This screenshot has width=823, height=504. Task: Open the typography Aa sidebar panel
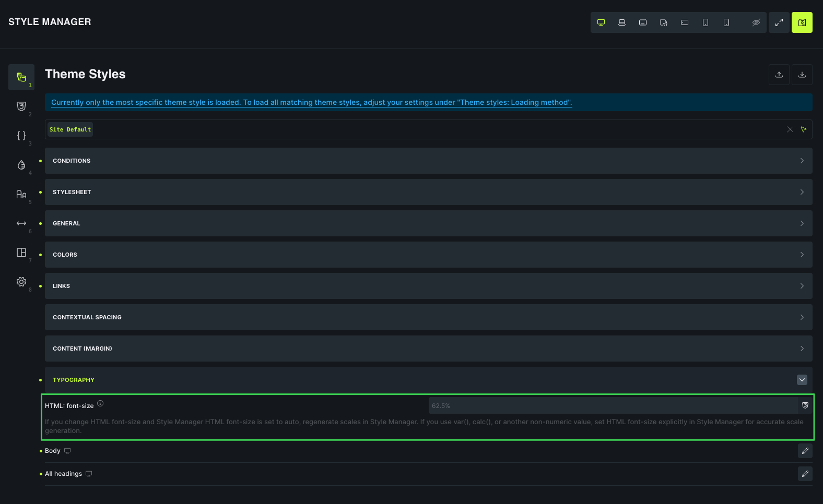tap(21, 194)
